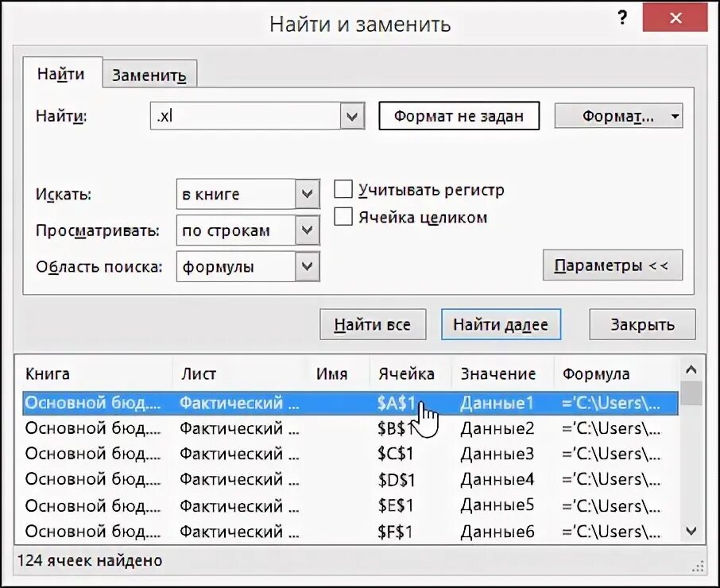Expand the Формат button dropdown arrow

coord(675,116)
